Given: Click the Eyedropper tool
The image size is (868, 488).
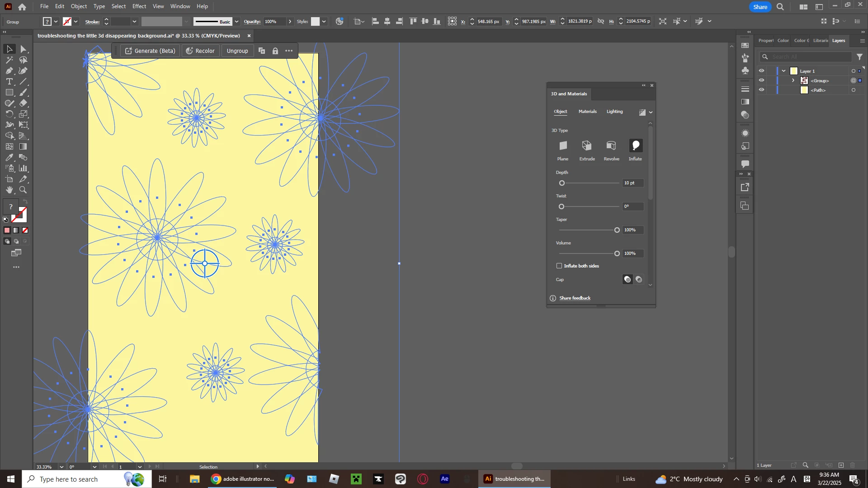Looking at the screenshot, I should (x=9, y=158).
